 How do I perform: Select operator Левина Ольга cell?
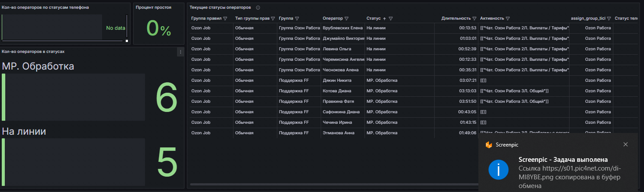[x=343, y=49]
